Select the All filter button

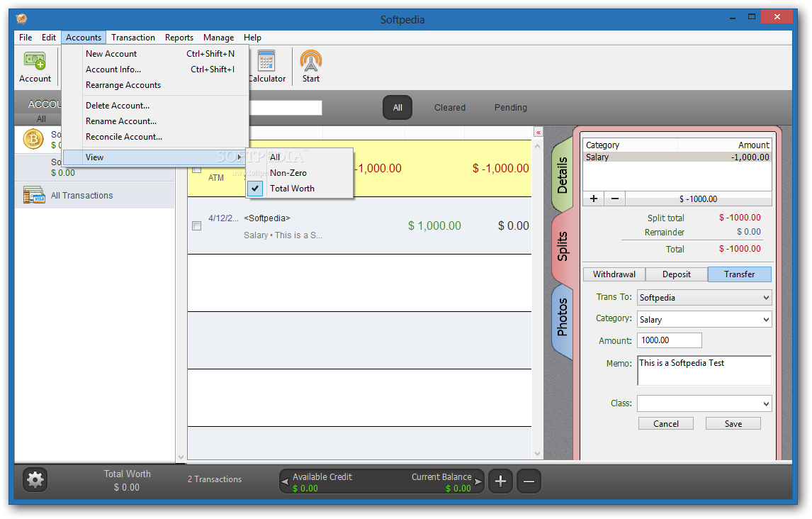tap(397, 108)
